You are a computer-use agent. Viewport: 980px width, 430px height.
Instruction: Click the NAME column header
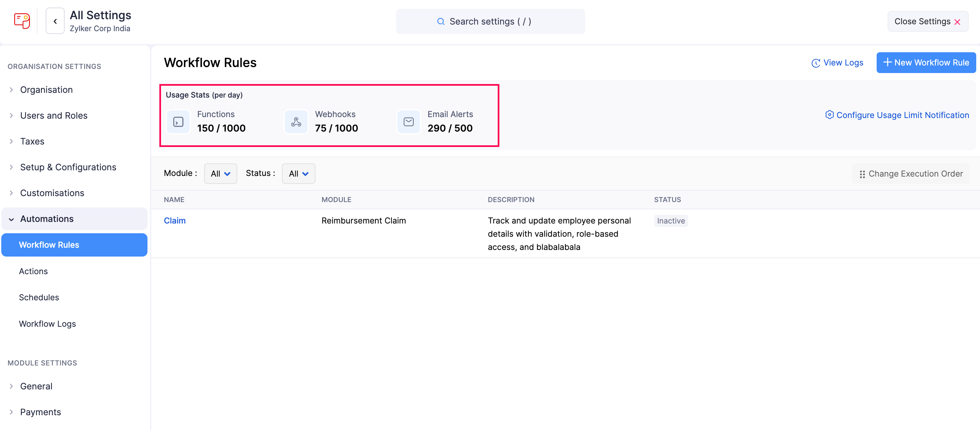pyautogui.click(x=174, y=200)
